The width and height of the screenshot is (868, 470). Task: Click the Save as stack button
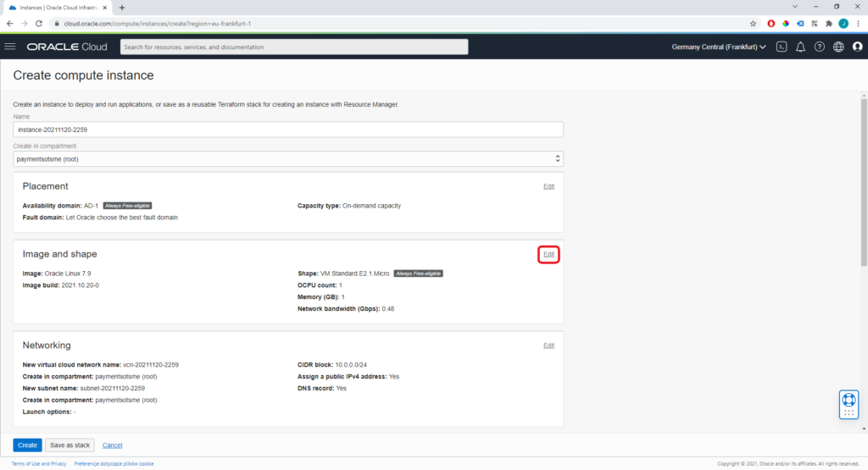tap(70, 445)
